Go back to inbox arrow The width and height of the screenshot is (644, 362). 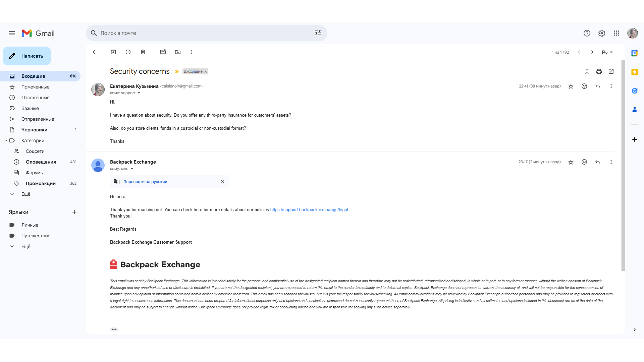click(95, 52)
